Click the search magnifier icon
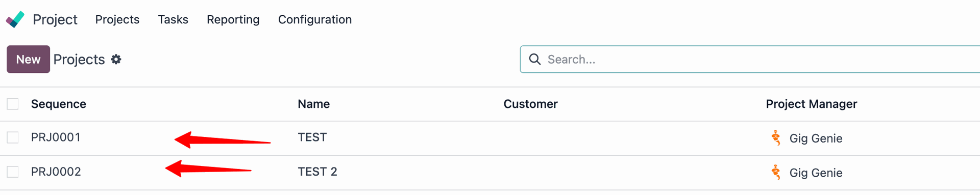The image size is (980, 195). click(534, 60)
